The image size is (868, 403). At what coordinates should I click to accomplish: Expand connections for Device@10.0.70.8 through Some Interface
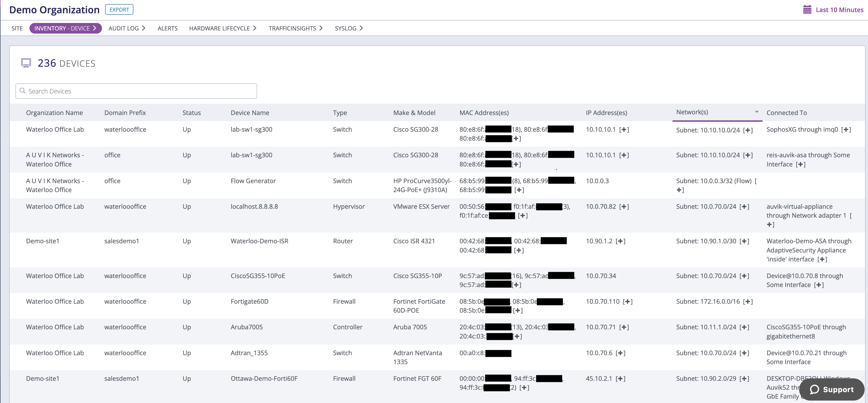819,285
